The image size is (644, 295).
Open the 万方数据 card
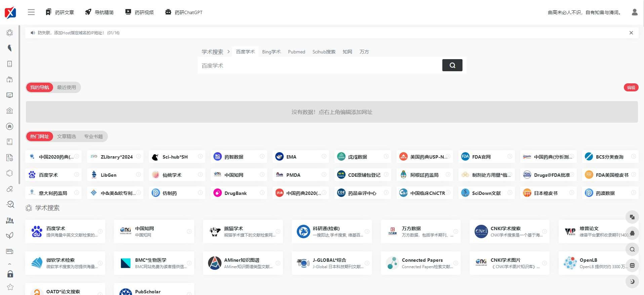point(421,231)
